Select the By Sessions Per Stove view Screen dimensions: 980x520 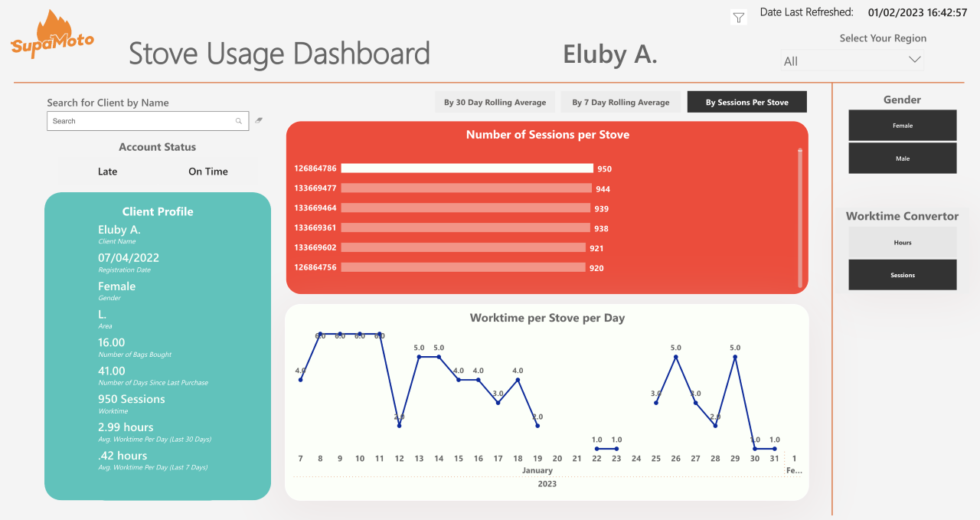point(746,101)
